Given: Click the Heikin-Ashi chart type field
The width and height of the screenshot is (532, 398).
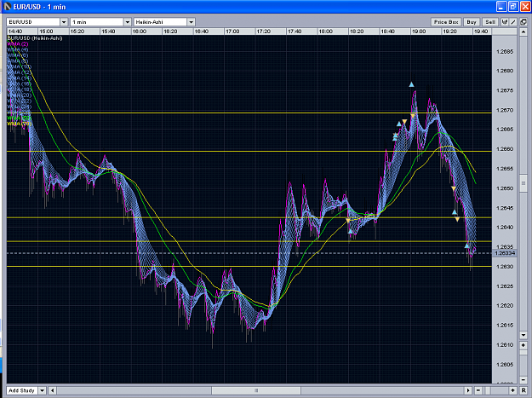Looking at the screenshot, I should click(x=161, y=22).
